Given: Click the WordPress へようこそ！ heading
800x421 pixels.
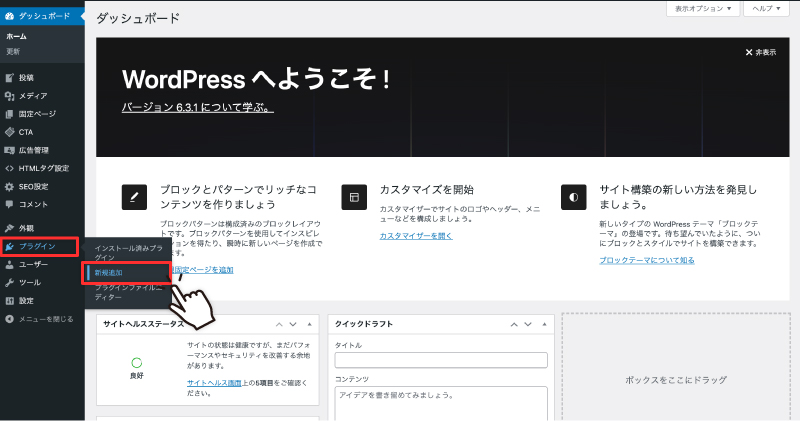Looking at the screenshot, I should click(x=257, y=79).
